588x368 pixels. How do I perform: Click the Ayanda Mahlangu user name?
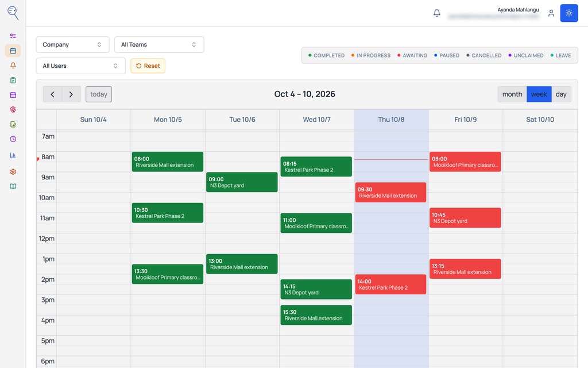(518, 10)
